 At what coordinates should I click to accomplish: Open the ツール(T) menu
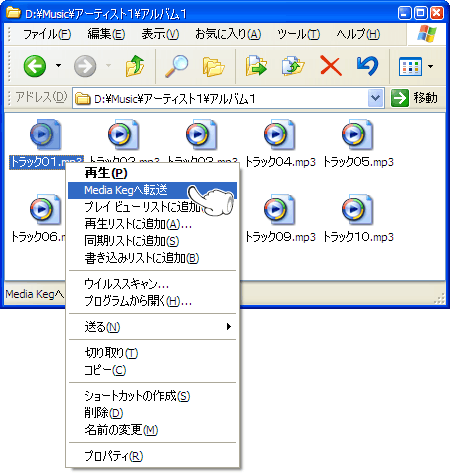click(x=298, y=34)
